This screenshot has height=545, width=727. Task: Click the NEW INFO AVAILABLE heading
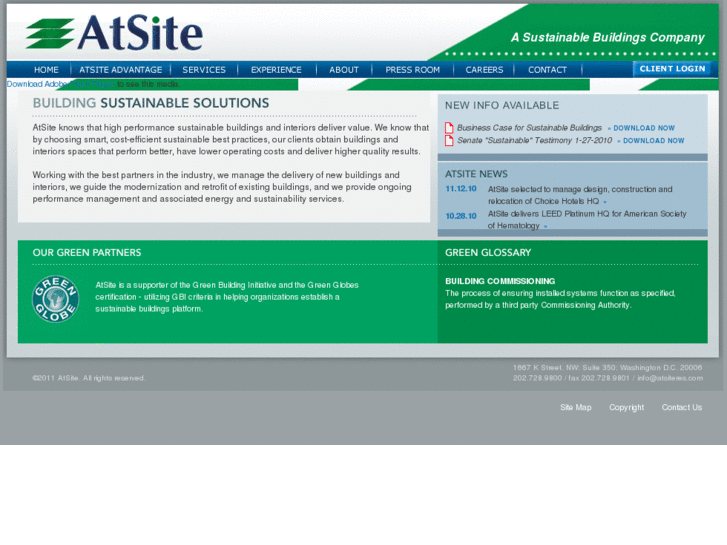click(x=502, y=105)
